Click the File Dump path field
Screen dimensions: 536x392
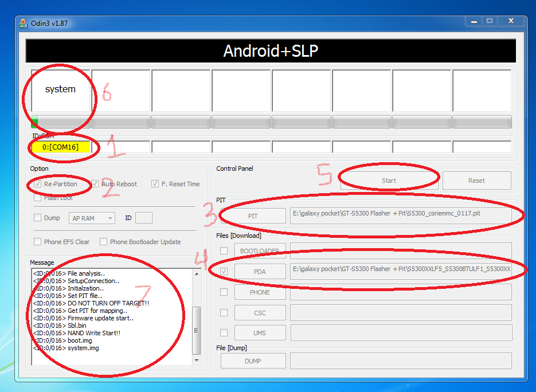(401, 361)
